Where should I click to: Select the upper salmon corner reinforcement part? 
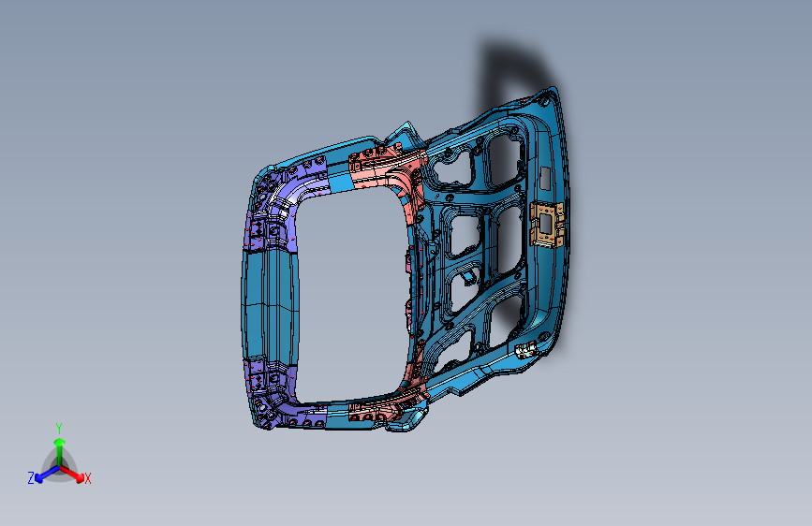coord(389,173)
